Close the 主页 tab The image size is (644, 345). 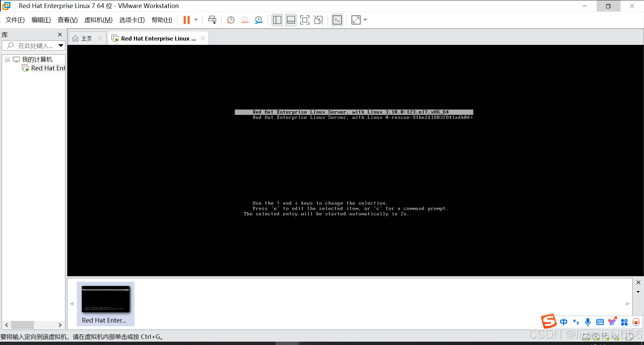100,39
